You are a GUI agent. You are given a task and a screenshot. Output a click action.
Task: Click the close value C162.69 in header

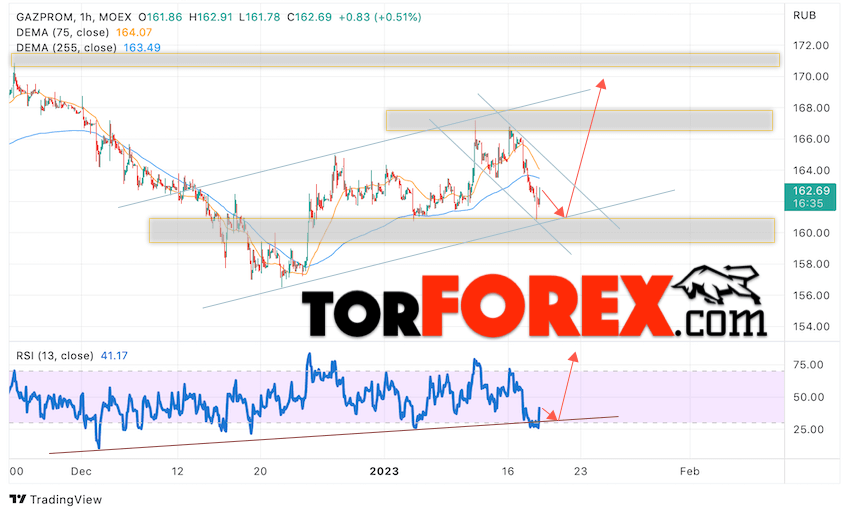[309, 17]
